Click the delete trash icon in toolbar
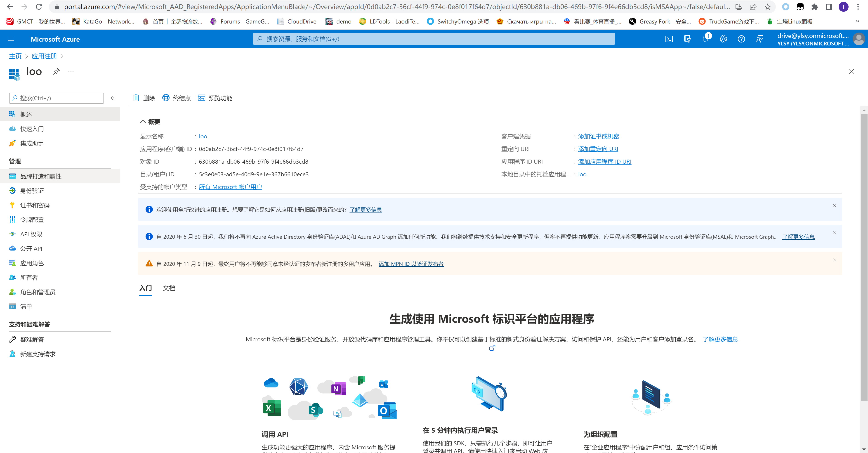 tap(136, 98)
